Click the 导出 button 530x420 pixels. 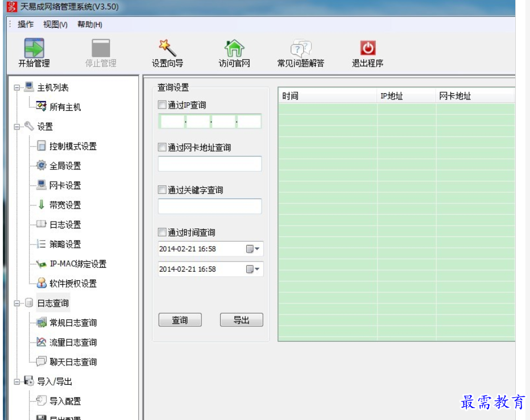tap(241, 321)
